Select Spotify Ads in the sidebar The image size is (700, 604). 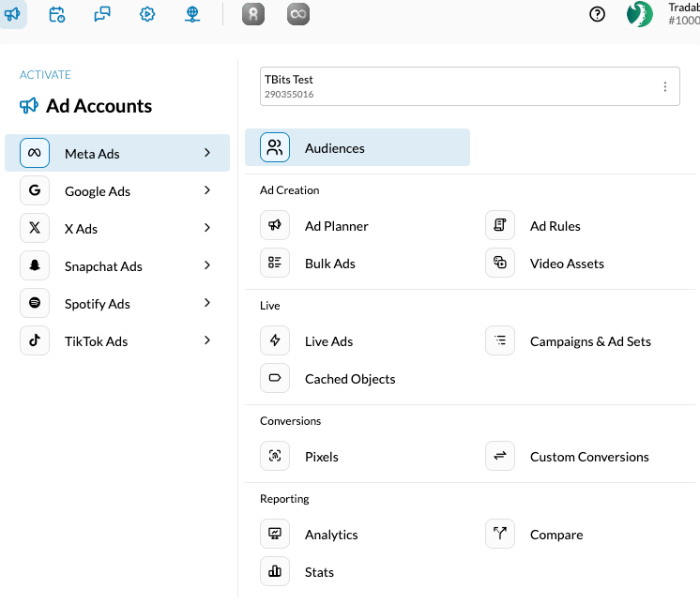pyautogui.click(x=98, y=304)
